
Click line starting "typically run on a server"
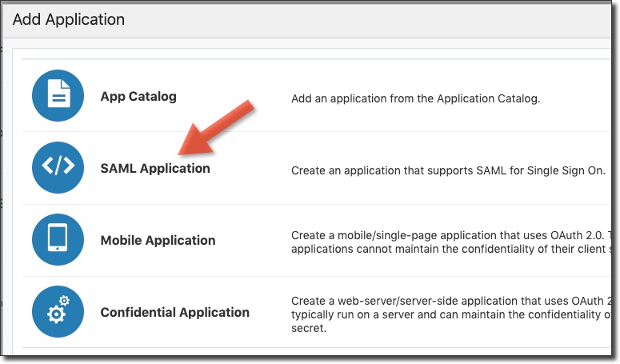[448, 314]
